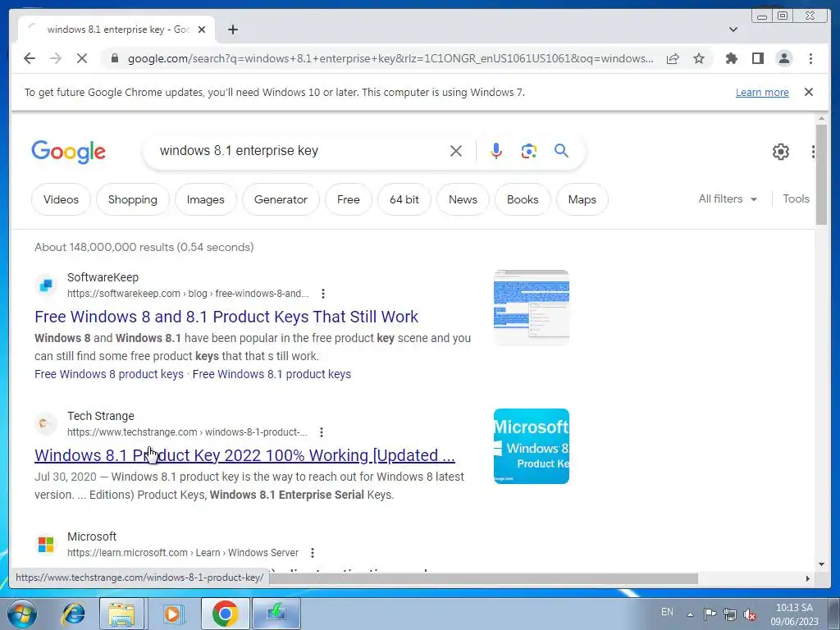Click the EN language indicator
840x630 pixels.
point(667,612)
